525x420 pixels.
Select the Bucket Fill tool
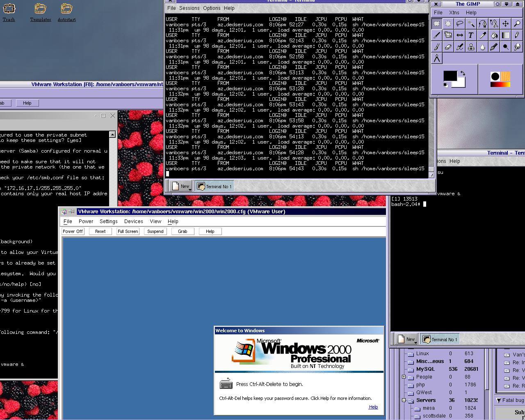(494, 35)
